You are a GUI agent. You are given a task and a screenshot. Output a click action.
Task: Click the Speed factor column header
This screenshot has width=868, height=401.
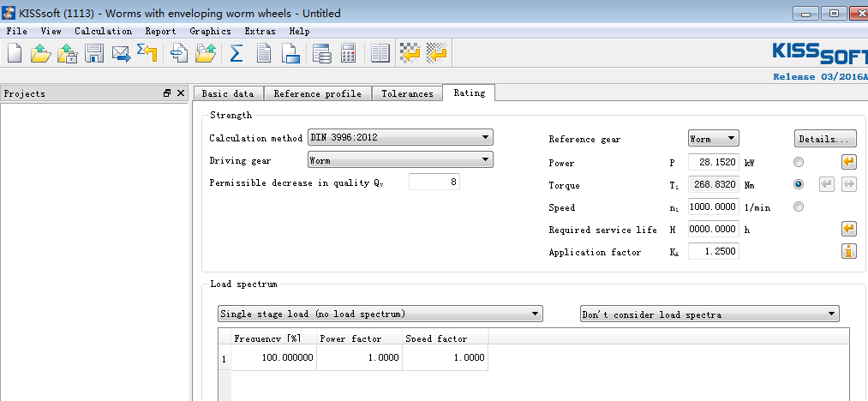(445, 338)
